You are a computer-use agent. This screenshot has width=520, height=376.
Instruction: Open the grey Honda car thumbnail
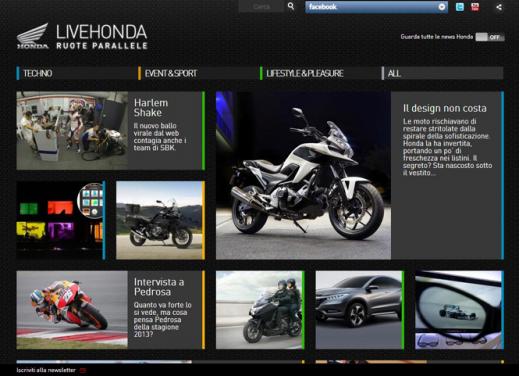tap(360, 310)
